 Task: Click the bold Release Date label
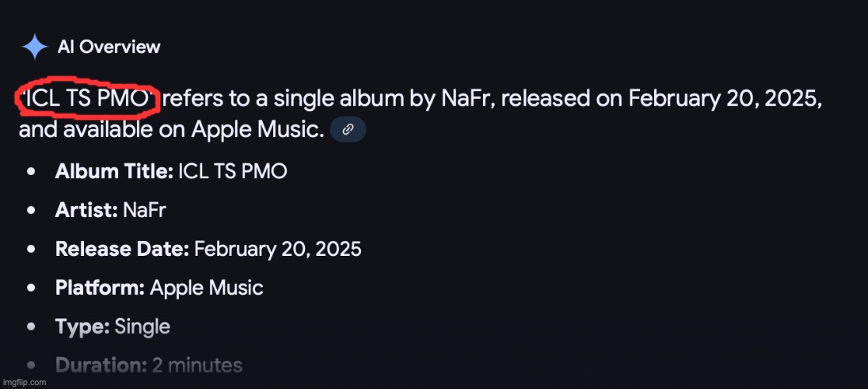tap(122, 249)
